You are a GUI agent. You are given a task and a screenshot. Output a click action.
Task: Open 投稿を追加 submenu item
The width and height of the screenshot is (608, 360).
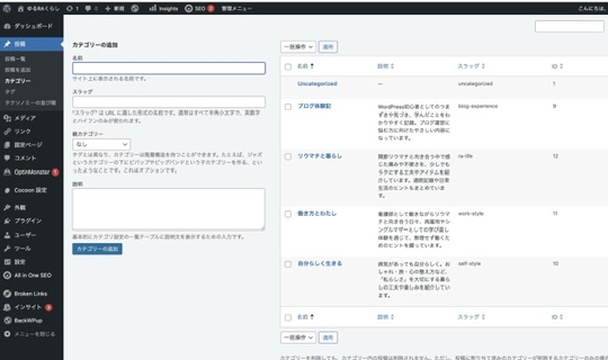18,70
